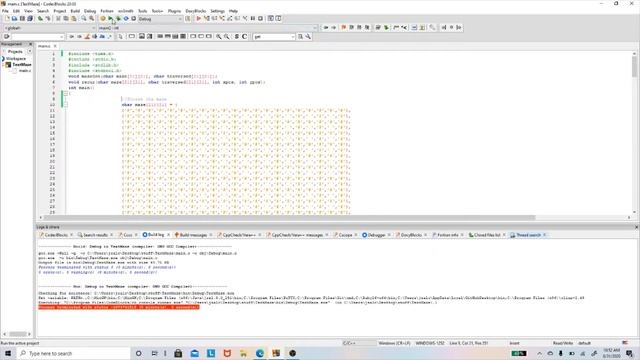Click the Build gear icon
The image size is (640, 360).
[x=103, y=19]
